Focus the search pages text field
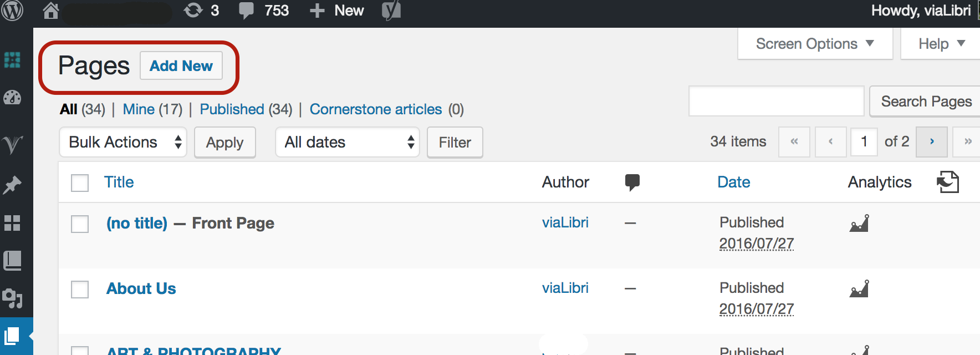980x355 pixels. point(776,101)
